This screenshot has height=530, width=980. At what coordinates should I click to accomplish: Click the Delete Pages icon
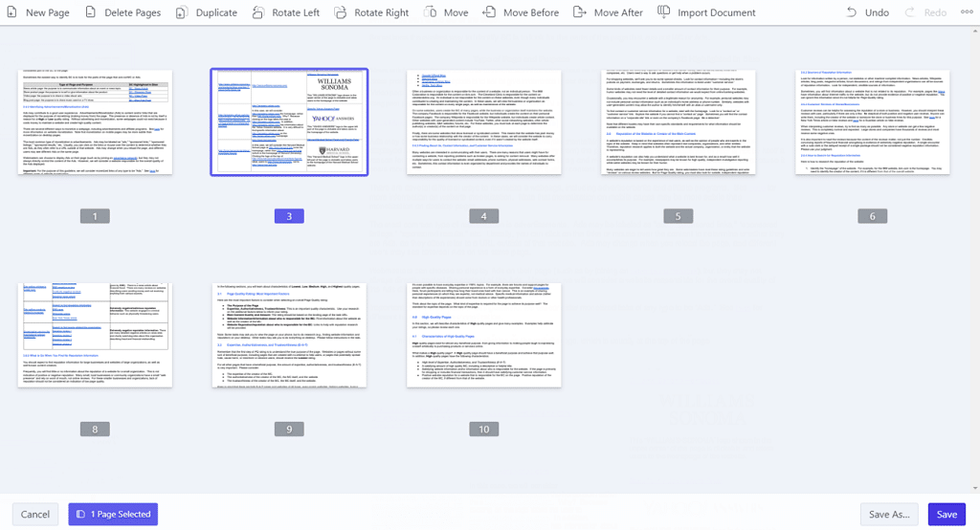[x=91, y=11]
